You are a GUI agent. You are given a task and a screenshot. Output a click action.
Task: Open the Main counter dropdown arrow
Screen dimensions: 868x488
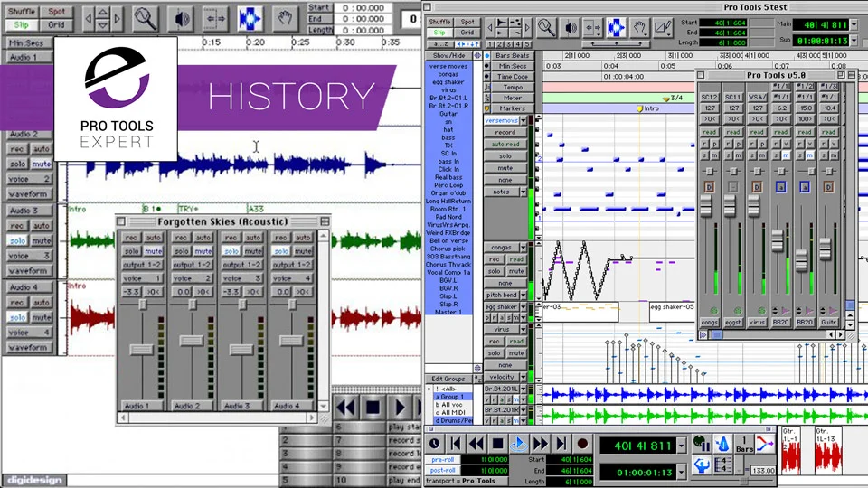(854, 24)
